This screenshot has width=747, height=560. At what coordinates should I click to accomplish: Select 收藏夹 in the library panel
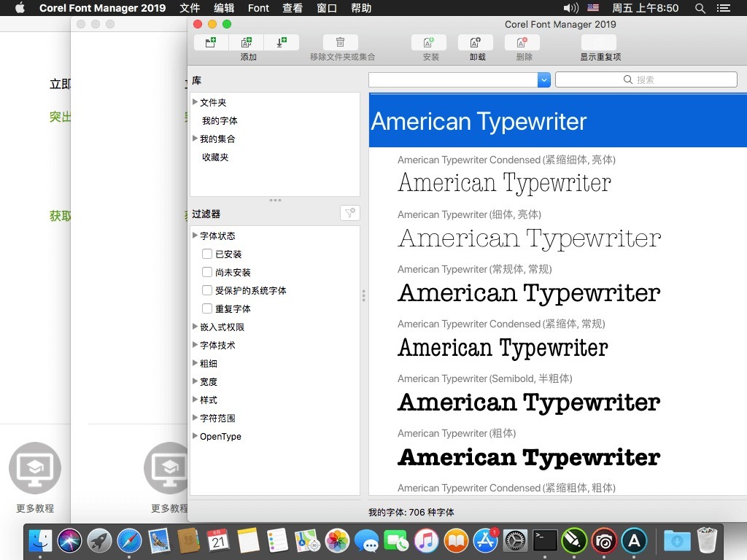(x=215, y=157)
